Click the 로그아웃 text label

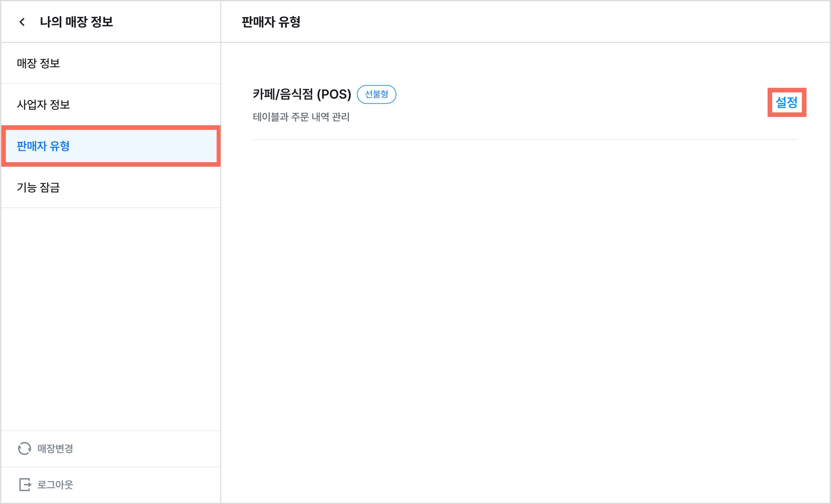[55, 485]
